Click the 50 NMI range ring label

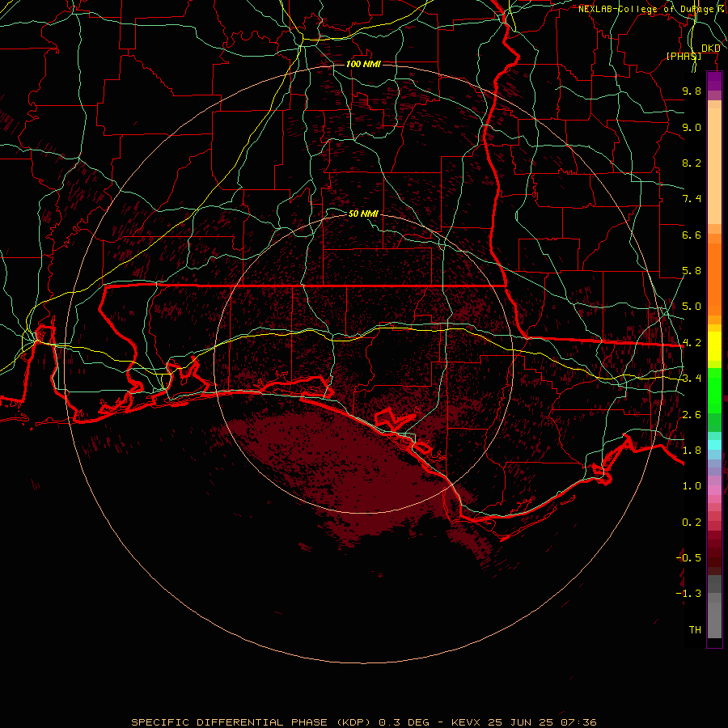pyautogui.click(x=363, y=214)
